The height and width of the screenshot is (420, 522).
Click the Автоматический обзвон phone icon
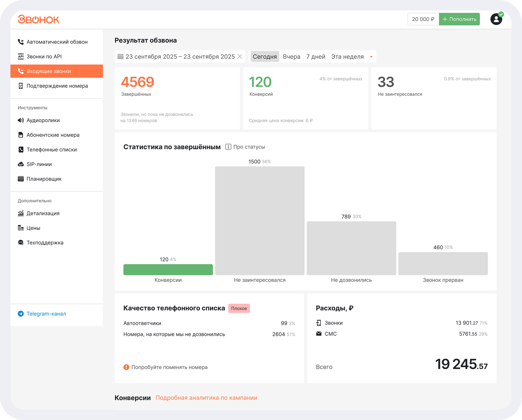tap(21, 42)
